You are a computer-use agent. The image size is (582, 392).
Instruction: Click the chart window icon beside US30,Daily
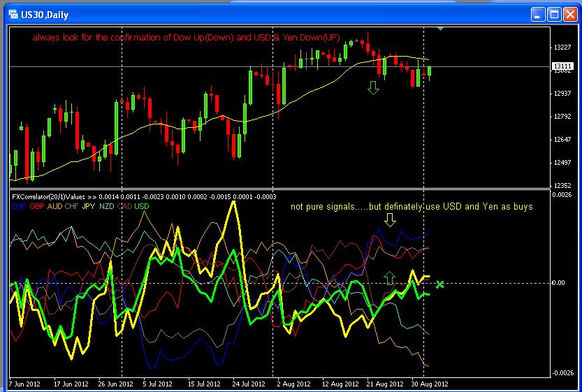click(13, 15)
